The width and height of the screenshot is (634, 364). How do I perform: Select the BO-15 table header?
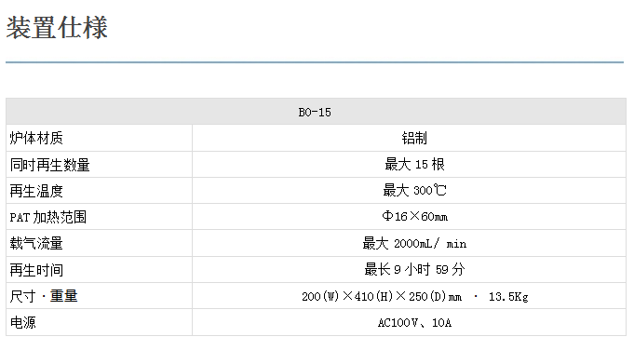tap(316, 112)
